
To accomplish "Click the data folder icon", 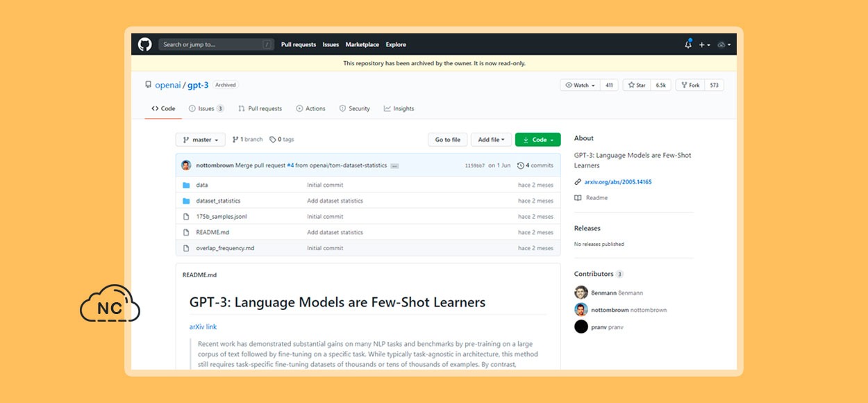I will coord(186,186).
